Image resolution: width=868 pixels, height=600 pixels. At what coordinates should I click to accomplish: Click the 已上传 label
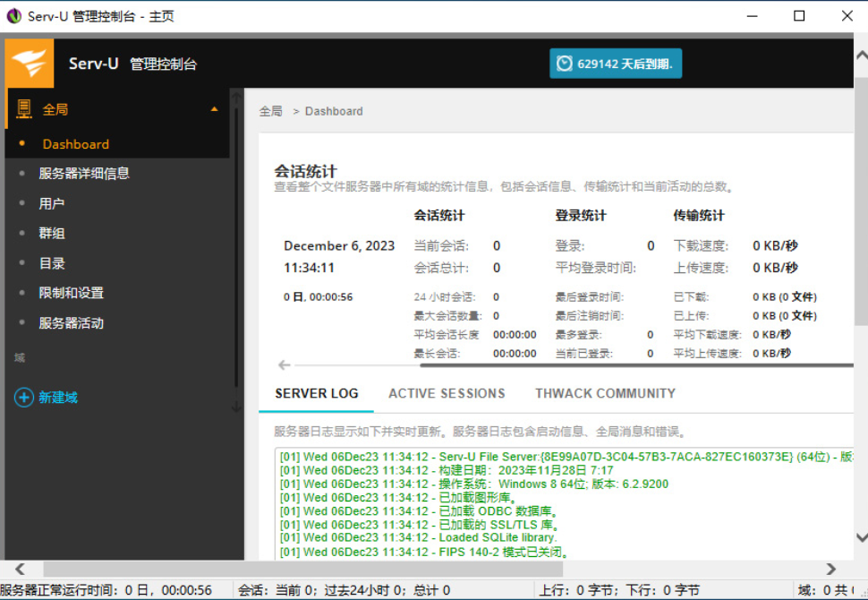[691, 316]
